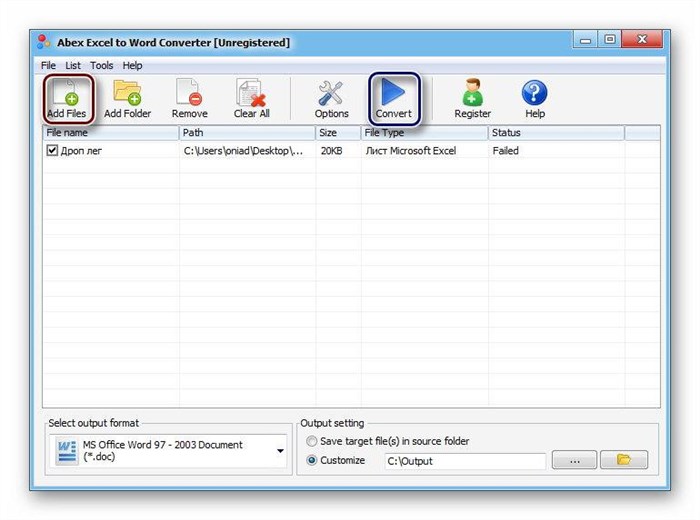
Task: Click the C:\Output path field
Action: (x=465, y=461)
